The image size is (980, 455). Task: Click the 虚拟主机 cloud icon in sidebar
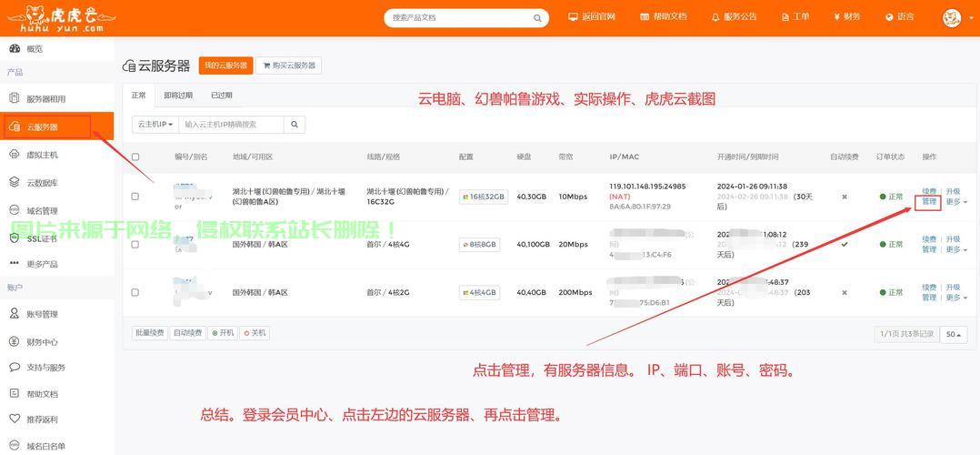[x=15, y=154]
